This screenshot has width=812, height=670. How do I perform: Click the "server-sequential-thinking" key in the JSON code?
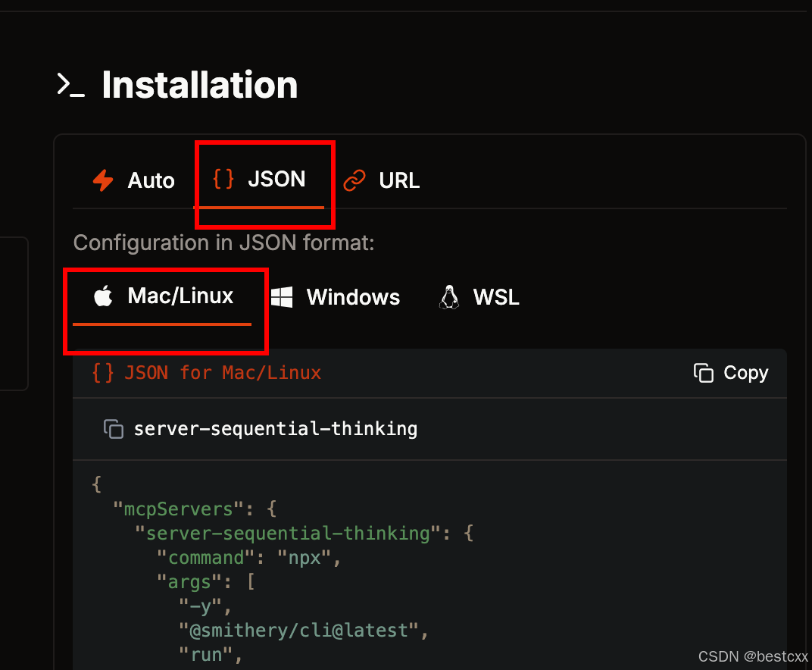[x=288, y=534]
